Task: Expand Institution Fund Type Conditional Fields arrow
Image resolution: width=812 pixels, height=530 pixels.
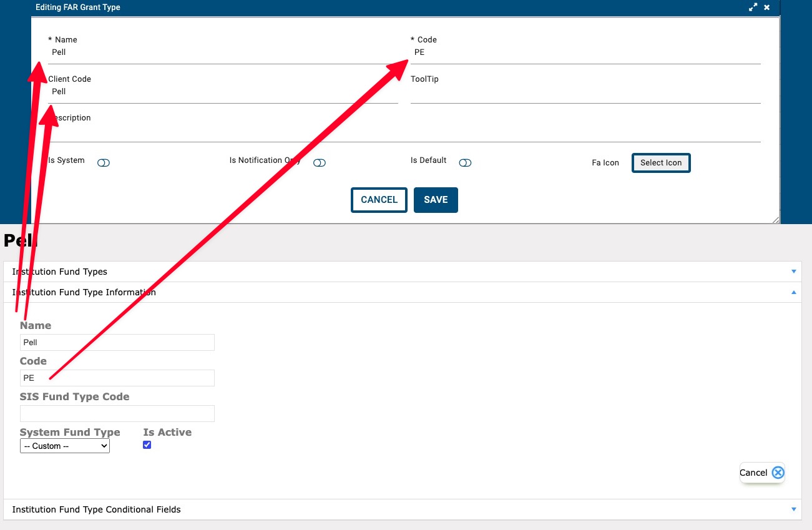Action: pos(794,509)
